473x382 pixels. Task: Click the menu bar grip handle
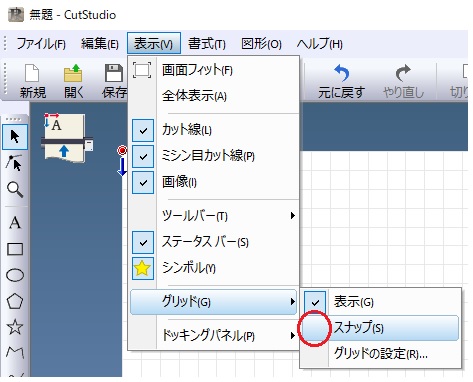click(5, 43)
